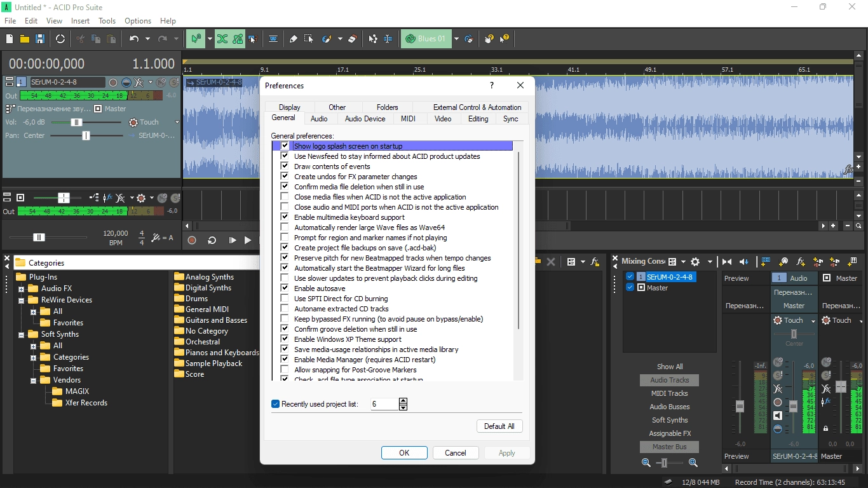
Task: Click Insert Assignable FX in the Mixing Console toolbar
Action: [801, 261]
